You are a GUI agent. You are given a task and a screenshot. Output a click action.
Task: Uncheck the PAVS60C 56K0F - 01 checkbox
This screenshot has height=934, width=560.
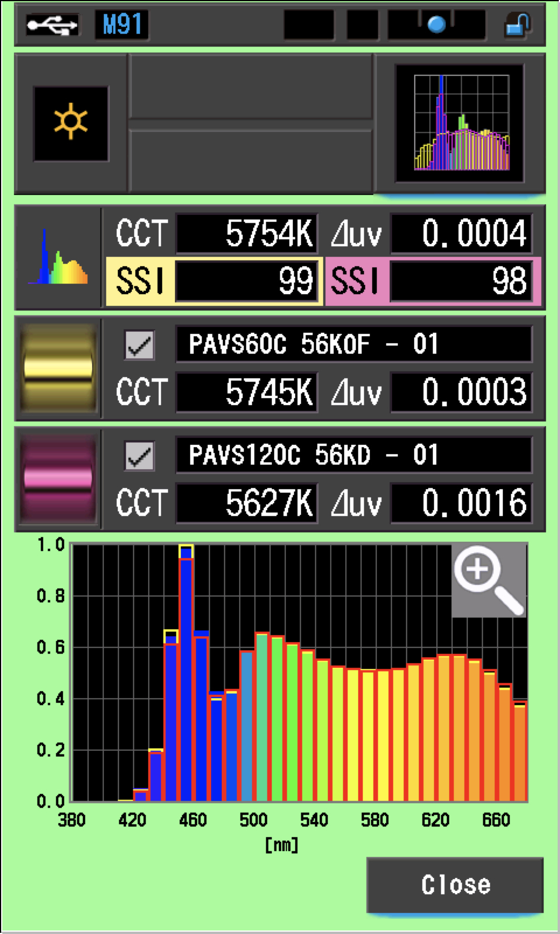pos(139,345)
